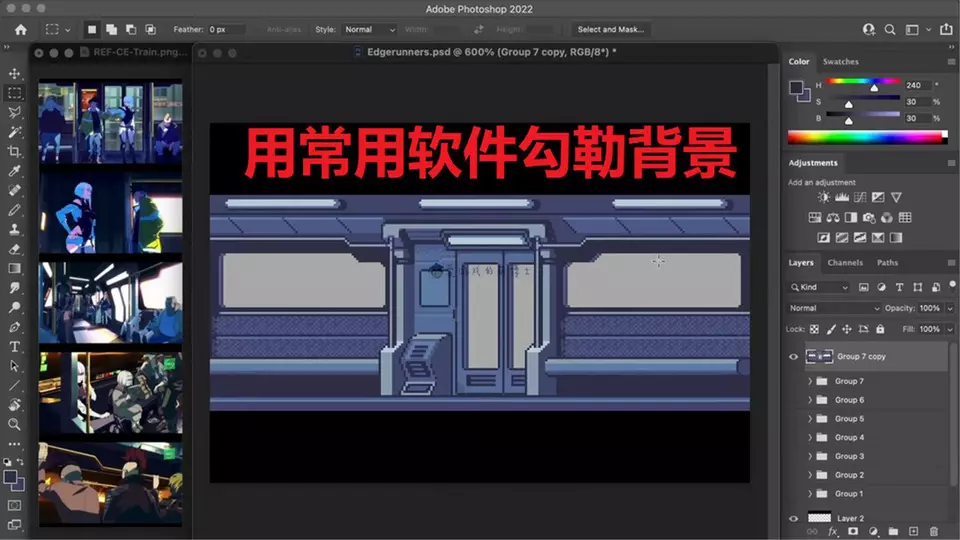Select the Eraser tool
Image resolution: width=960 pixels, height=540 pixels.
point(14,249)
